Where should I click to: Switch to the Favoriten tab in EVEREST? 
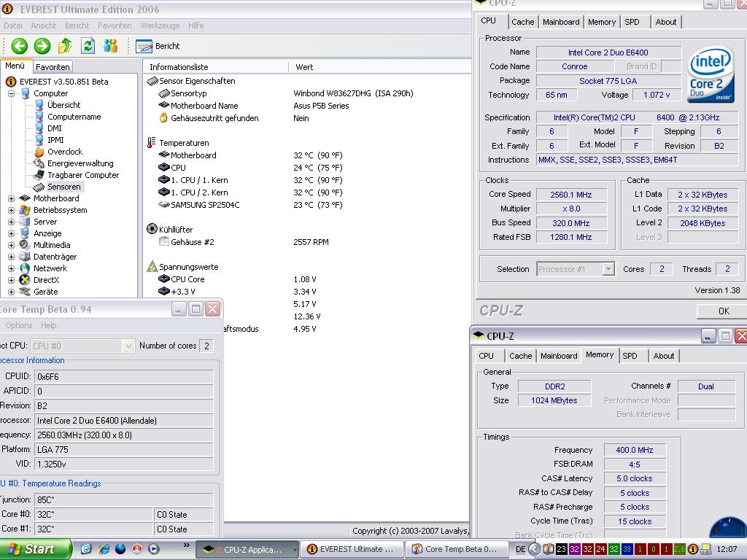53,67
